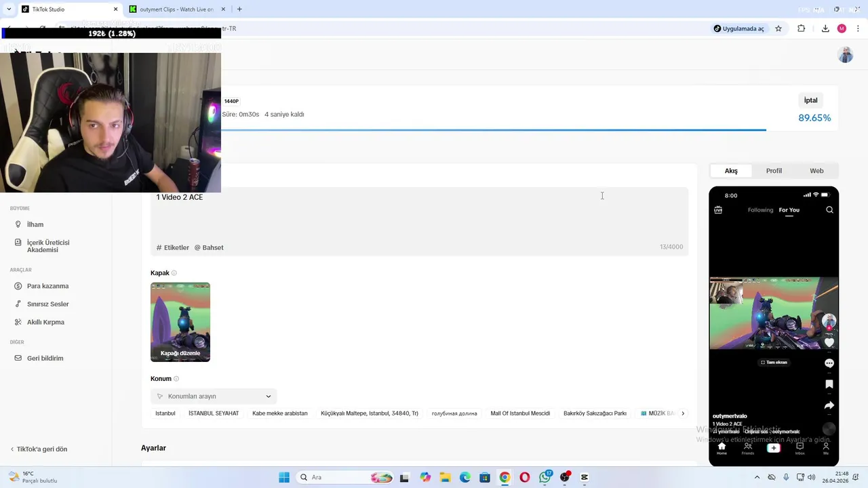Click the search icon in phone preview

coord(829,210)
